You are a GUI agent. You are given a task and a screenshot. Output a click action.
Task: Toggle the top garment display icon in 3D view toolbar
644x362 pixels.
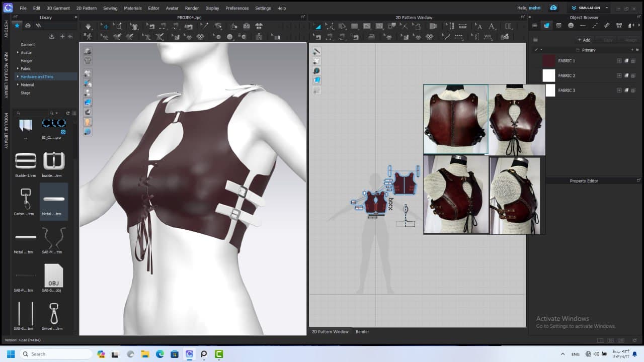tap(88, 51)
